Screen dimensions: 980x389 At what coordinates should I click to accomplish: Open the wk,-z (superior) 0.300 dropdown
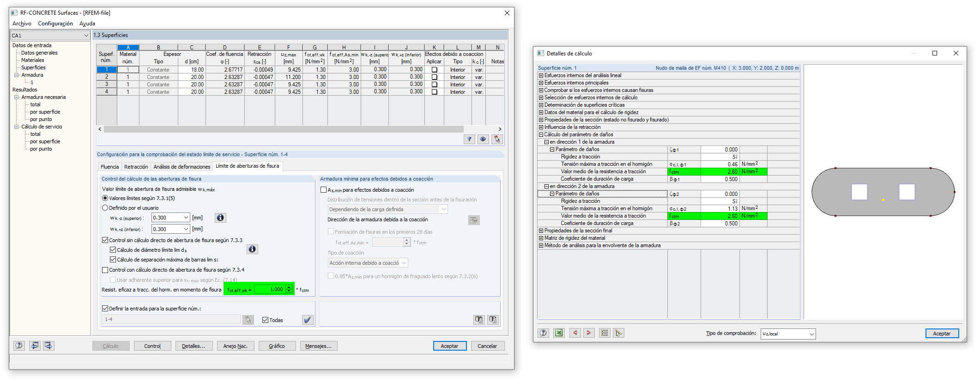186,218
